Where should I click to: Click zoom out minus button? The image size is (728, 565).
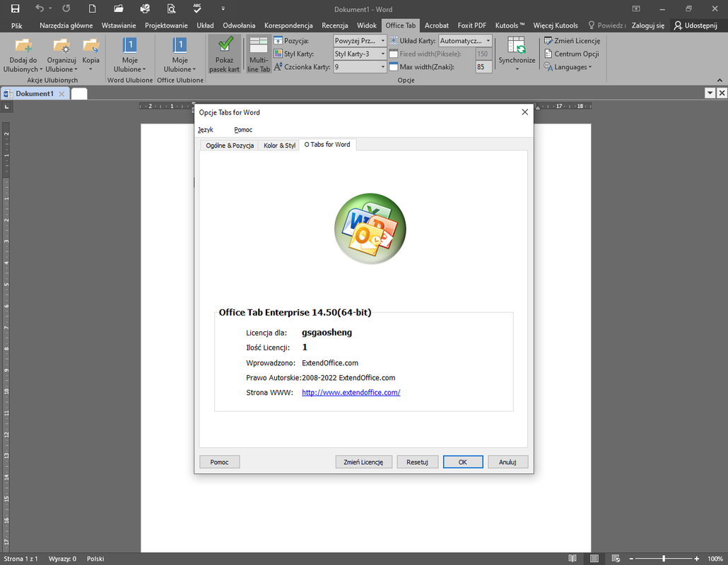point(631,559)
